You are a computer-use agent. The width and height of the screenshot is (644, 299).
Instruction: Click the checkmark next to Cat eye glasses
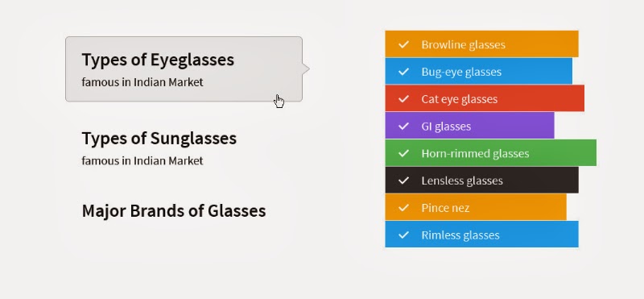[x=404, y=98]
